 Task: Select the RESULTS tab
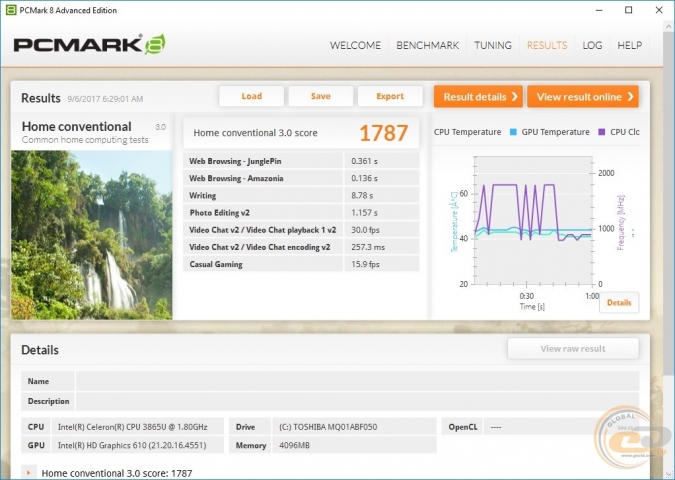coord(547,45)
